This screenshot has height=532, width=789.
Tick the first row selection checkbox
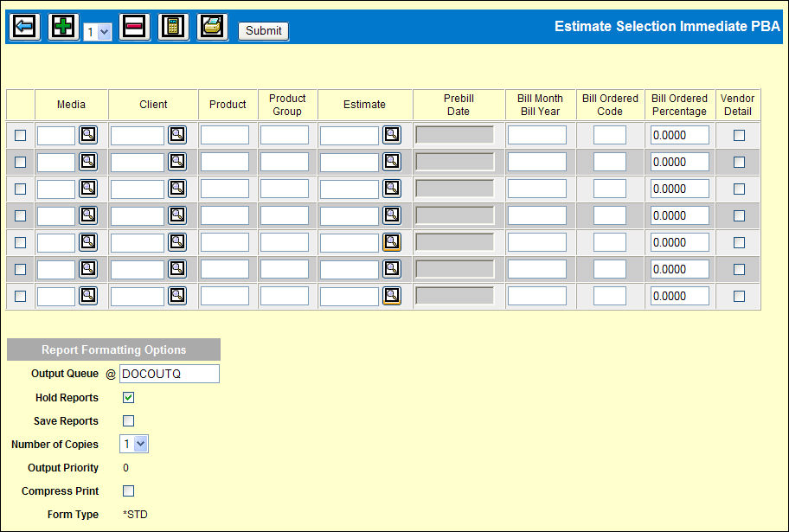pos(20,136)
